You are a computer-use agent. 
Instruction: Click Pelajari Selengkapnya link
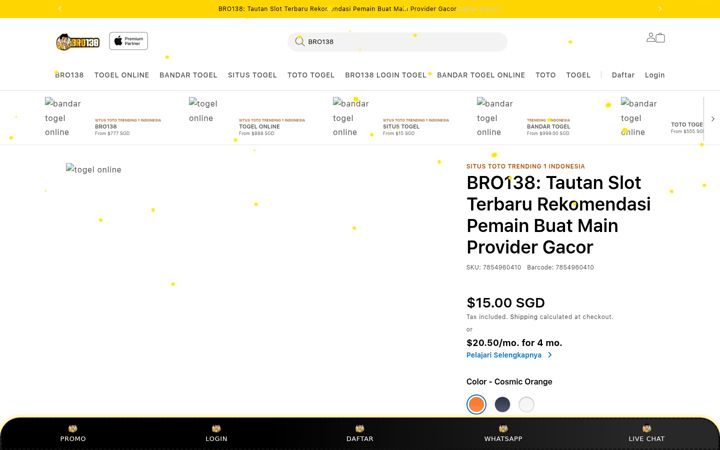click(x=504, y=355)
